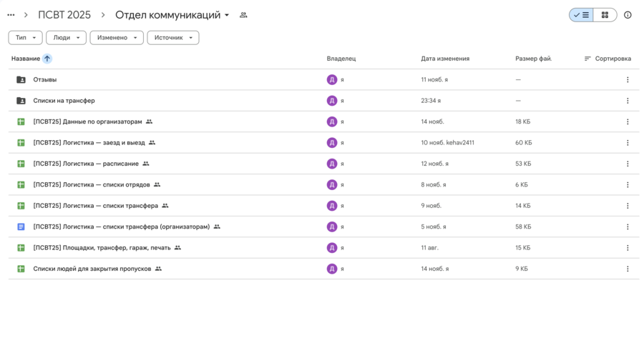Click the sort direction arrow next to Название
This screenshot has height=338, width=644.
(x=47, y=59)
